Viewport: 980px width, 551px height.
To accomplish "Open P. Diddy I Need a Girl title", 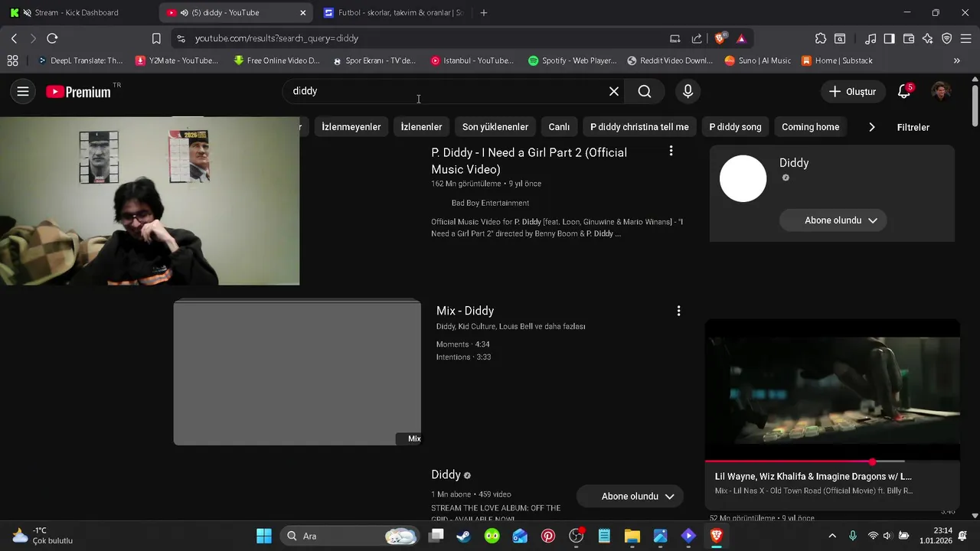I will (529, 161).
